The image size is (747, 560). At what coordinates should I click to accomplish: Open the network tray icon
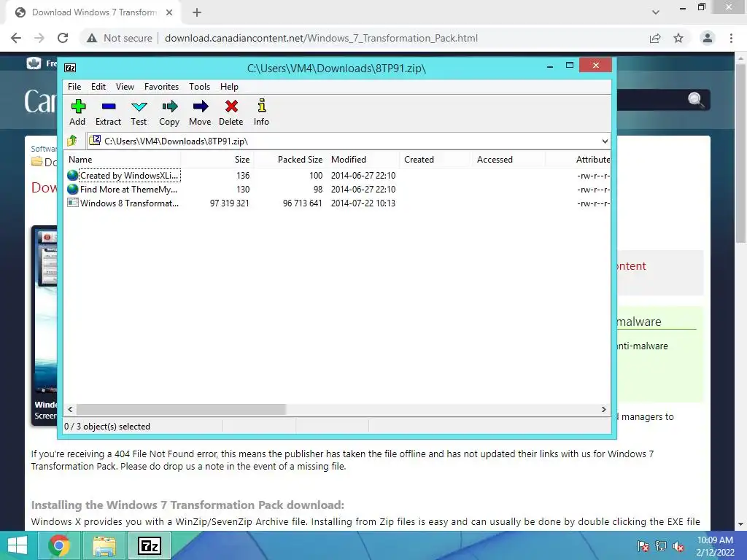click(661, 546)
